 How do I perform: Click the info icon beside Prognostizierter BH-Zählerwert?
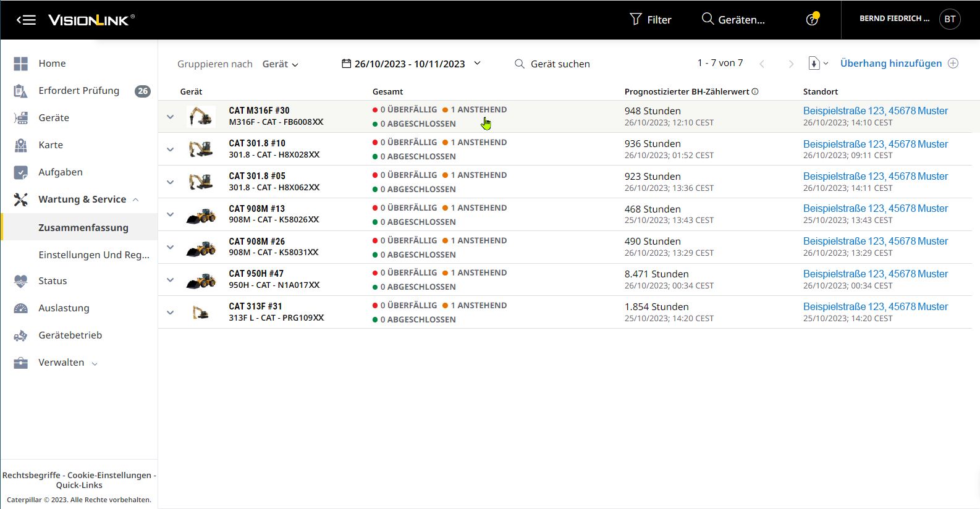(755, 91)
